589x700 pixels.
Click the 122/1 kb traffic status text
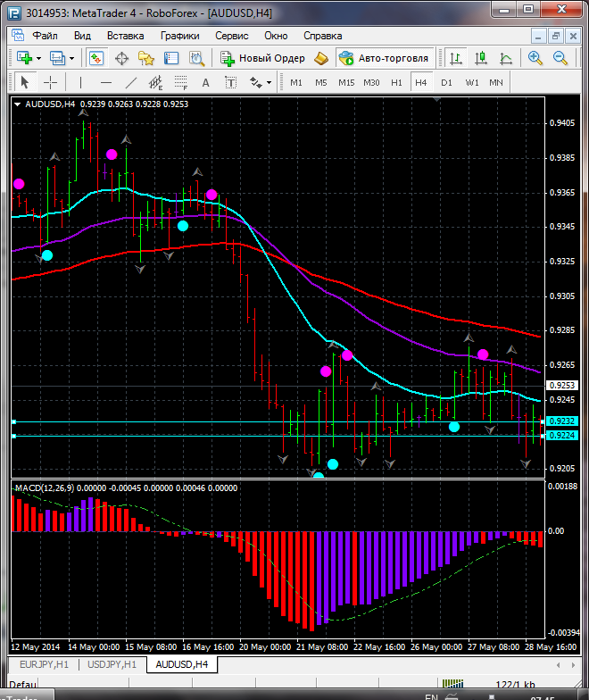pos(515,685)
